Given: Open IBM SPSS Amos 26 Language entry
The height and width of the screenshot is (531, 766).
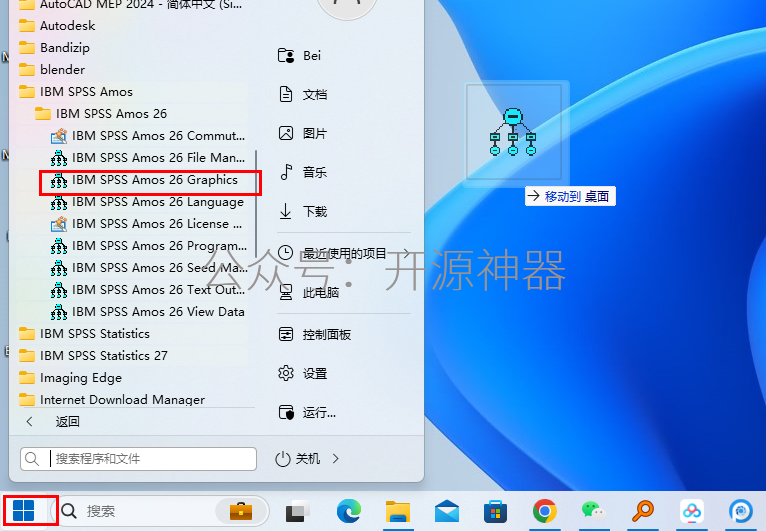Looking at the screenshot, I should 148,202.
